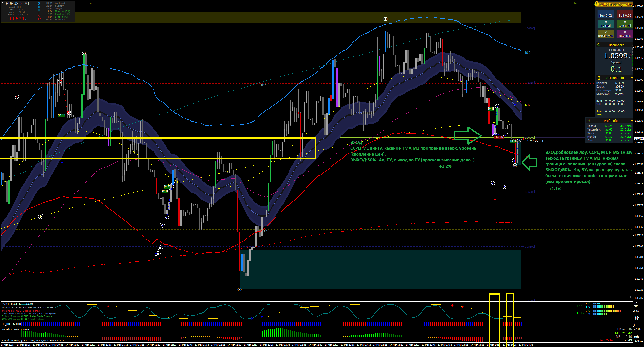Screen dimensions: 644x347
Task: Select the $0.48 trade profit label
Action: 165,191
